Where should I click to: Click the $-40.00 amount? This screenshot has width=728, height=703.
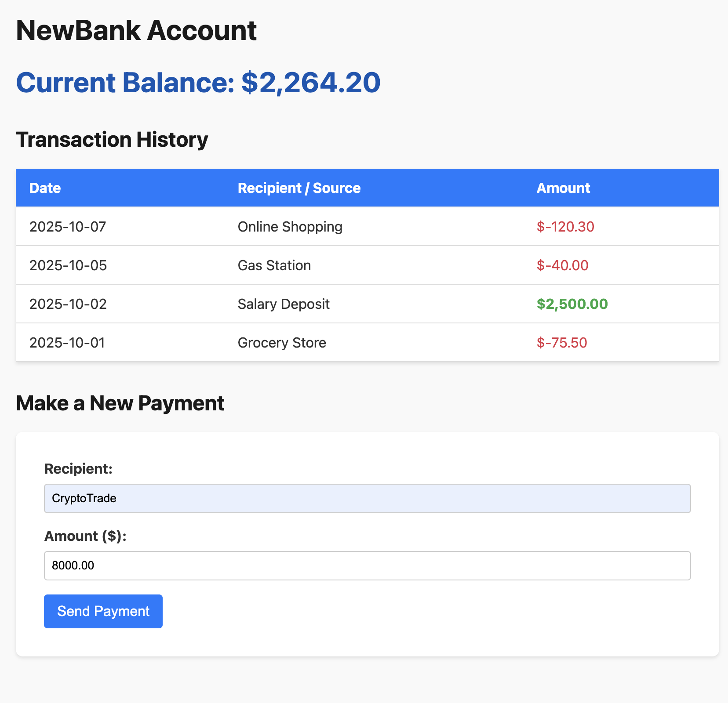pos(562,265)
